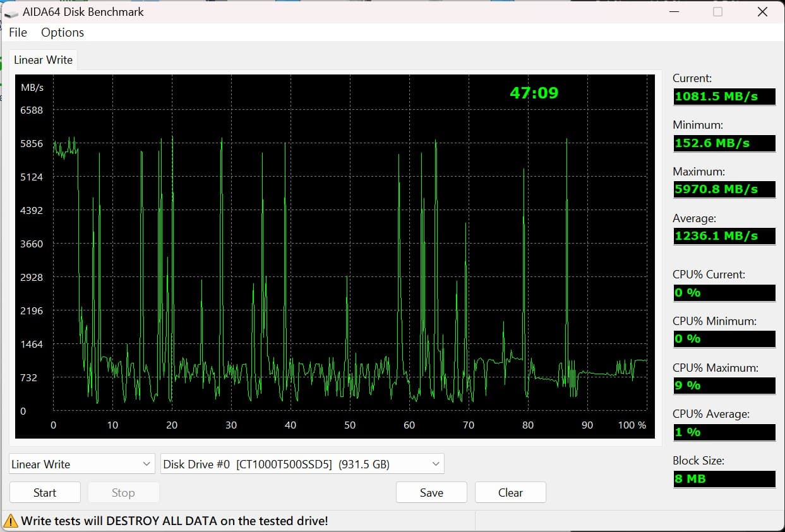
Task: Click the Maximum: label
Action: pos(699,172)
